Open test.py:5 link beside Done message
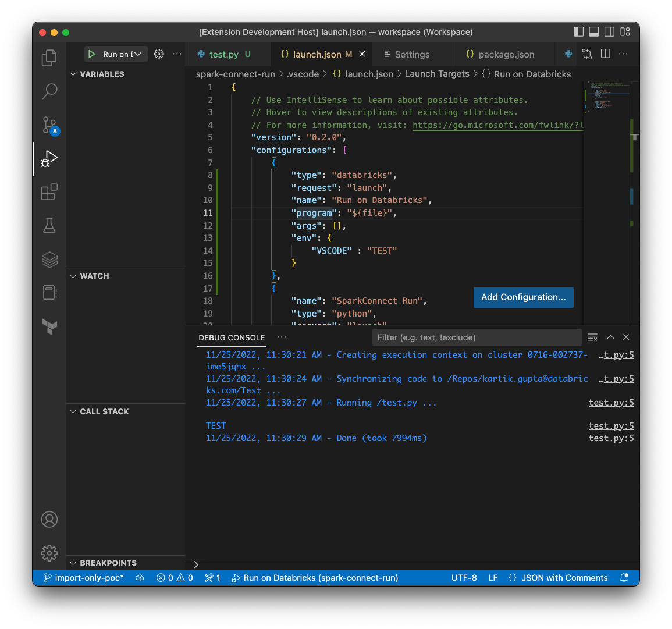The width and height of the screenshot is (672, 629). tap(611, 438)
